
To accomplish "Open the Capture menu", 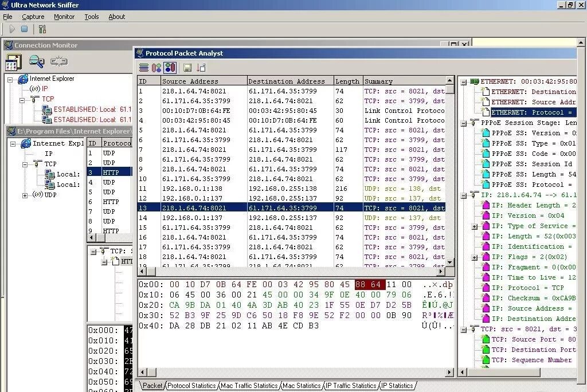I will pyautogui.click(x=33, y=17).
